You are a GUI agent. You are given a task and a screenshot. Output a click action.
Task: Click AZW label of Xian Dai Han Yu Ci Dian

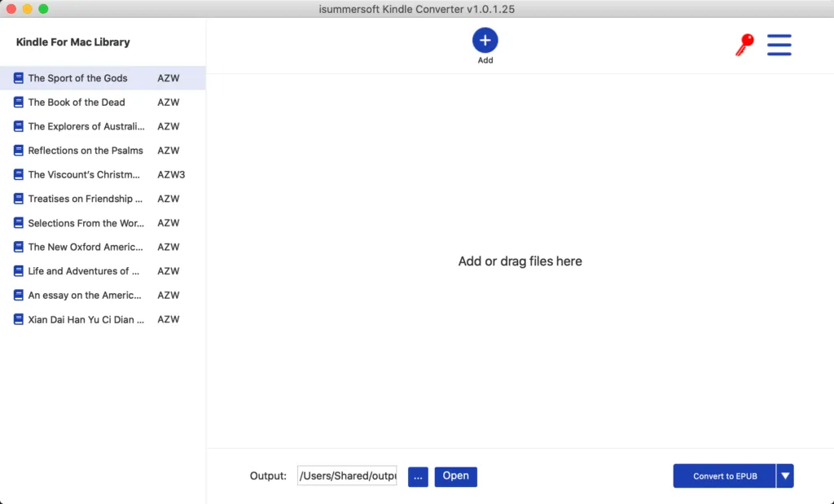point(169,319)
